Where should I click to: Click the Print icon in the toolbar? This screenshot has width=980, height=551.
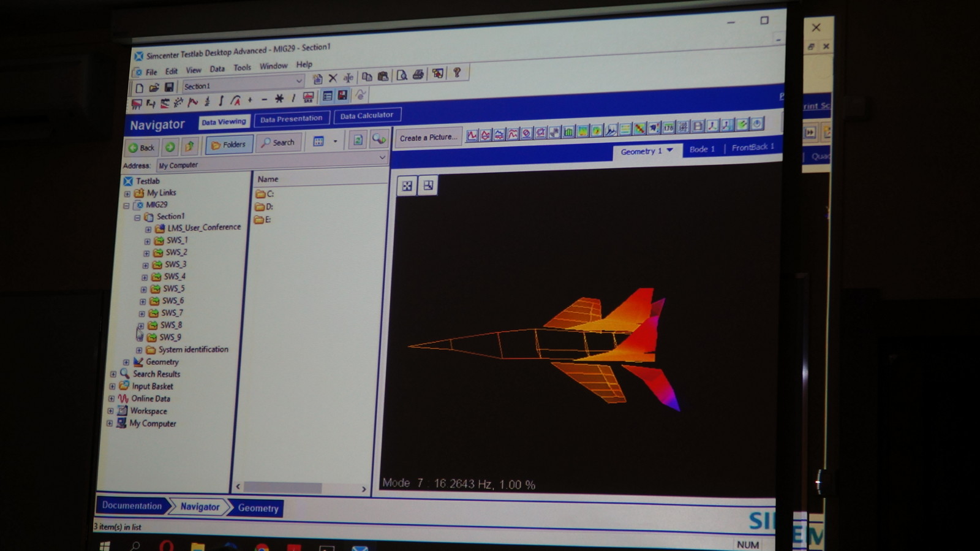(418, 75)
